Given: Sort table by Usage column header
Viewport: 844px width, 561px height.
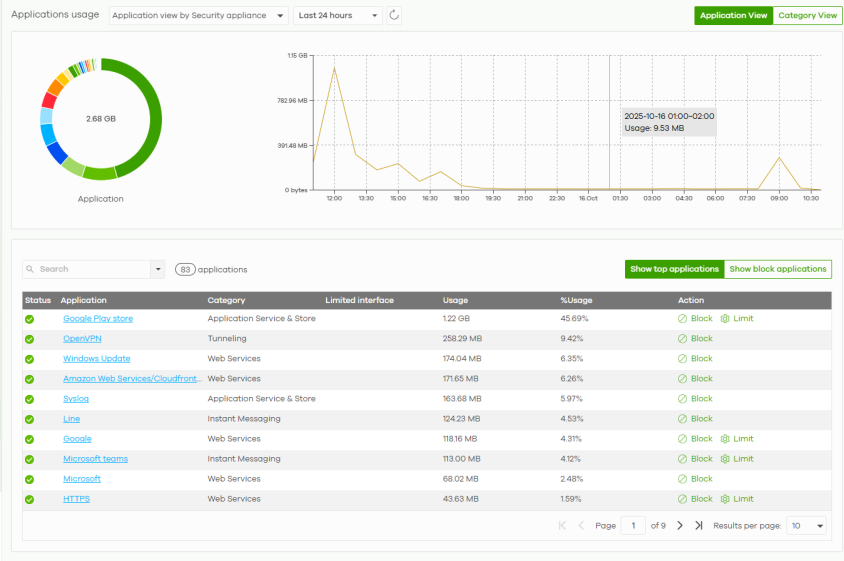Looking at the screenshot, I should pyautogui.click(x=455, y=300).
